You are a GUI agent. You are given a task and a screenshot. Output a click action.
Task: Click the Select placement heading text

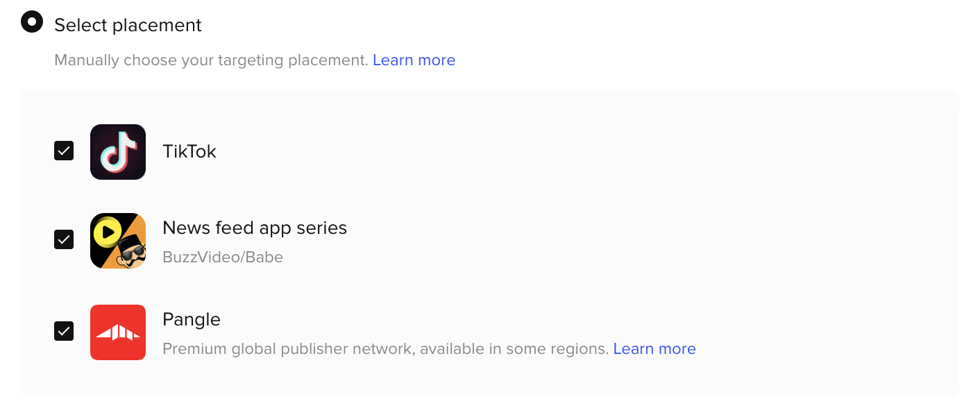(x=128, y=25)
